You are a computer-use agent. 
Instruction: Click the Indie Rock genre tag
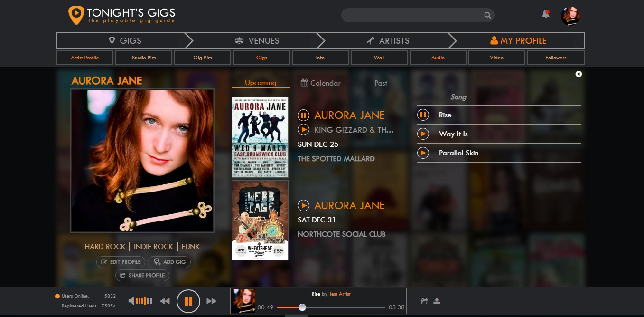coord(153,247)
